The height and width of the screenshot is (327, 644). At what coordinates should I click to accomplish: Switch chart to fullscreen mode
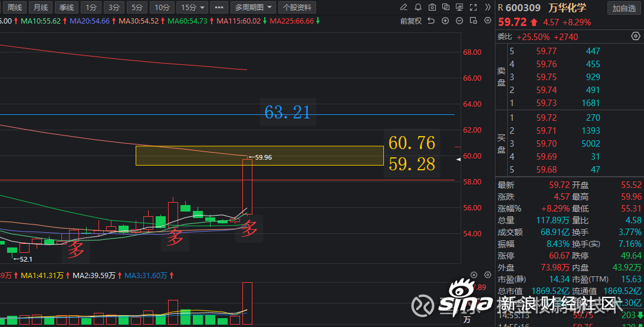[x=473, y=8]
